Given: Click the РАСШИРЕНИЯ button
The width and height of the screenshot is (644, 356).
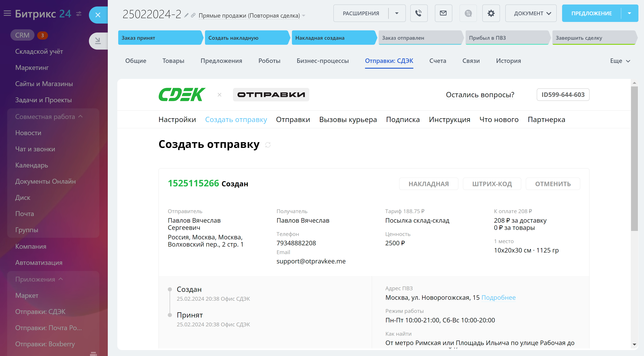Looking at the screenshot, I should pyautogui.click(x=361, y=13).
